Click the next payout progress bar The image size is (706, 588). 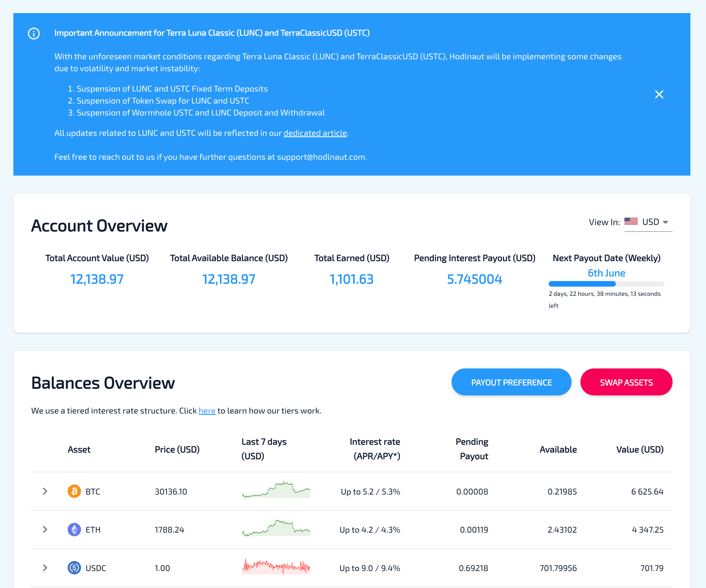tap(606, 284)
